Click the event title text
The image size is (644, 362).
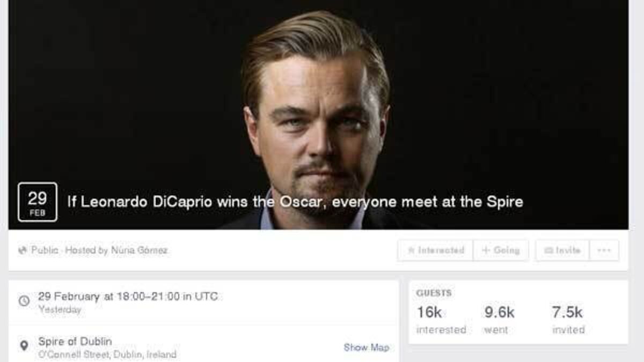tap(295, 202)
